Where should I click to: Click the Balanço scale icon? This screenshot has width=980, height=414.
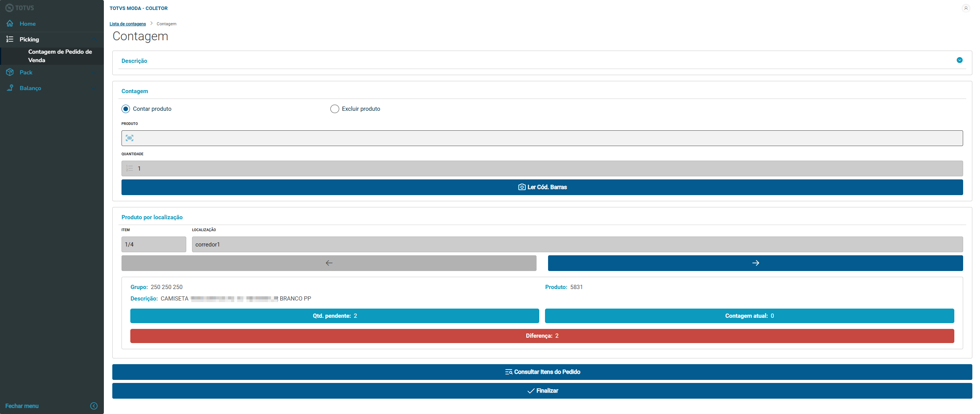point(10,88)
